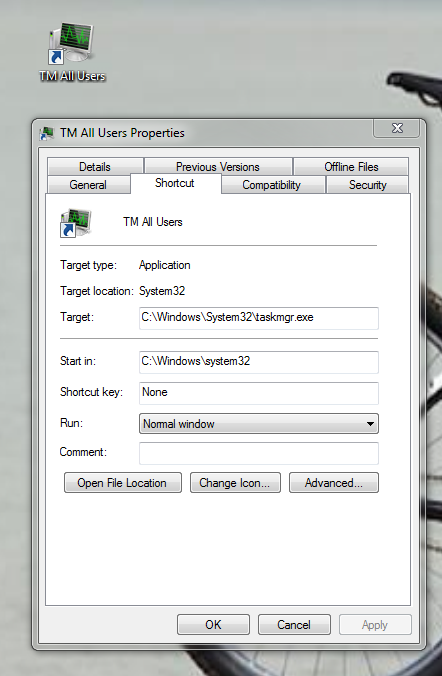Click the Apply button

[375, 625]
